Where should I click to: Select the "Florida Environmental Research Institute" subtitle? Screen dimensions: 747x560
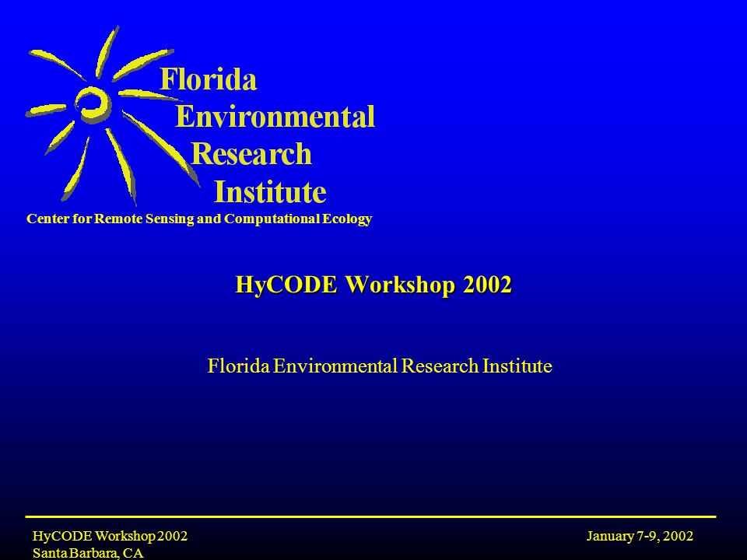(x=380, y=366)
